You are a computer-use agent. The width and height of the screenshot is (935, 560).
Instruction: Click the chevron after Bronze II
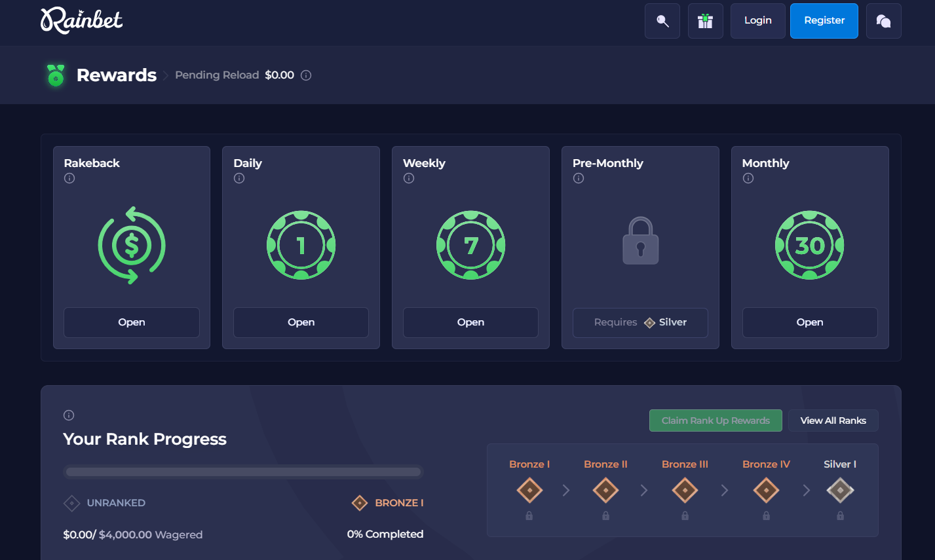point(644,490)
